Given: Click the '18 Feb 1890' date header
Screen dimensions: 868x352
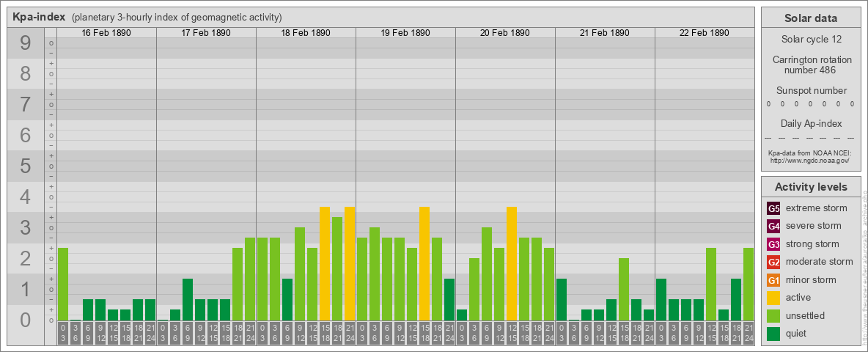Looking at the screenshot, I should coord(306,33).
